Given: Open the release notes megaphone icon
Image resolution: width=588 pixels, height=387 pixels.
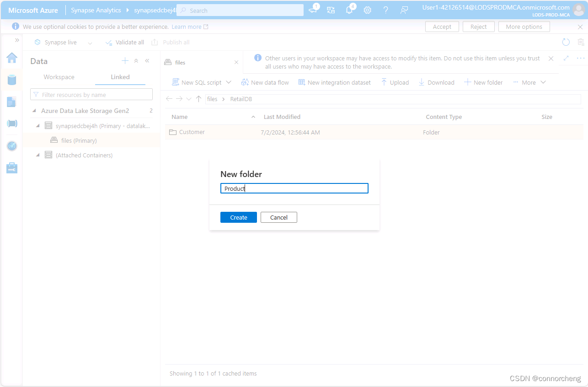Looking at the screenshot, I should pyautogui.click(x=313, y=10).
